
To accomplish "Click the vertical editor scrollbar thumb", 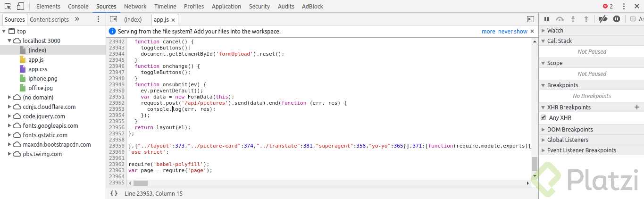I will coord(535,164).
